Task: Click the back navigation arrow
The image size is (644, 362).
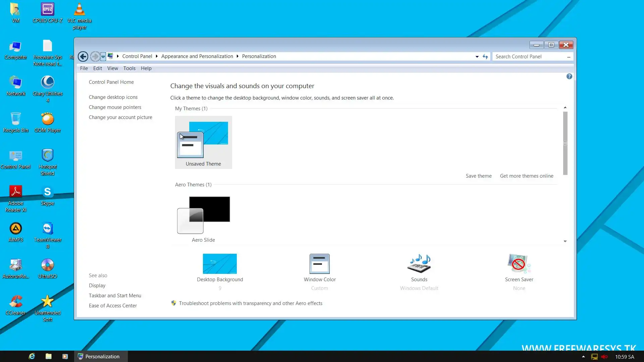Action: 83,56
